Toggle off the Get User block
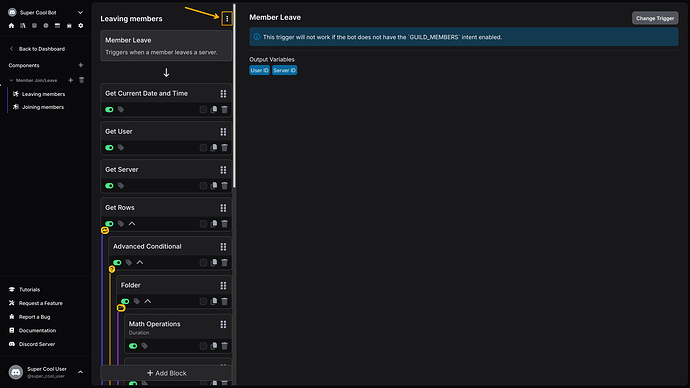The height and width of the screenshot is (388, 690). [109, 148]
